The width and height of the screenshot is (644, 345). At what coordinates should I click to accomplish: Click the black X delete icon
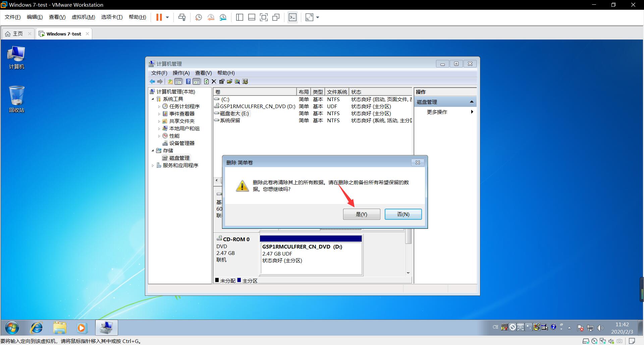click(x=214, y=81)
